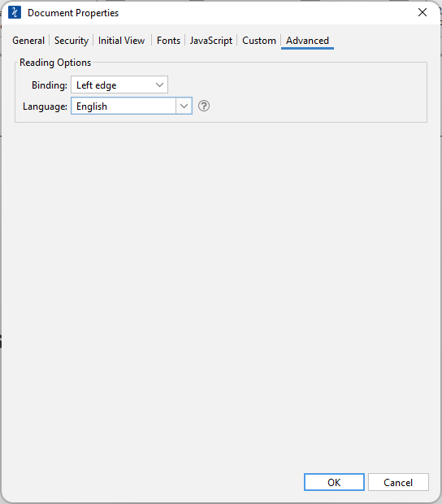This screenshot has width=442, height=504.
Task: Close the Document Properties dialog with X
Action: (422, 12)
